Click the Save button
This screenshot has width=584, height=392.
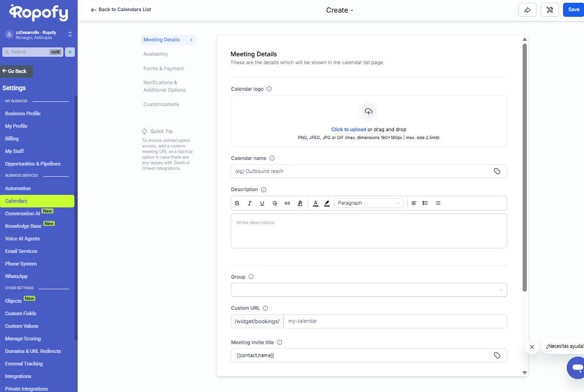[573, 10]
